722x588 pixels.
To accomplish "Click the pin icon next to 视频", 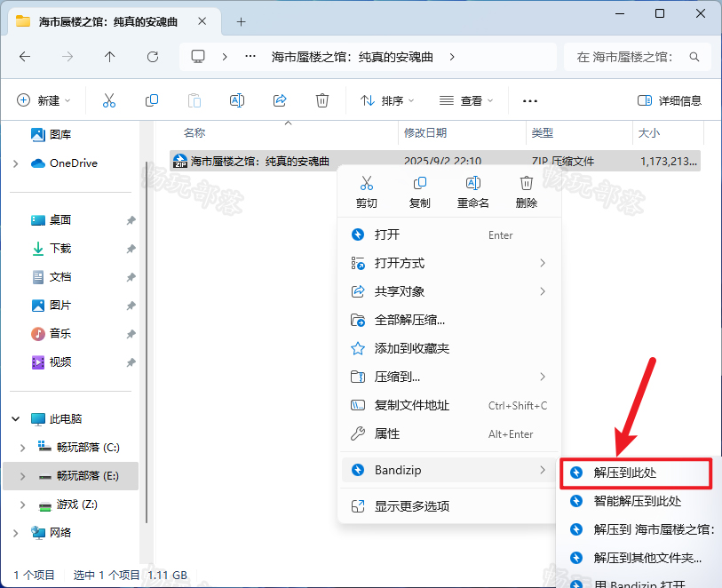I will point(131,363).
